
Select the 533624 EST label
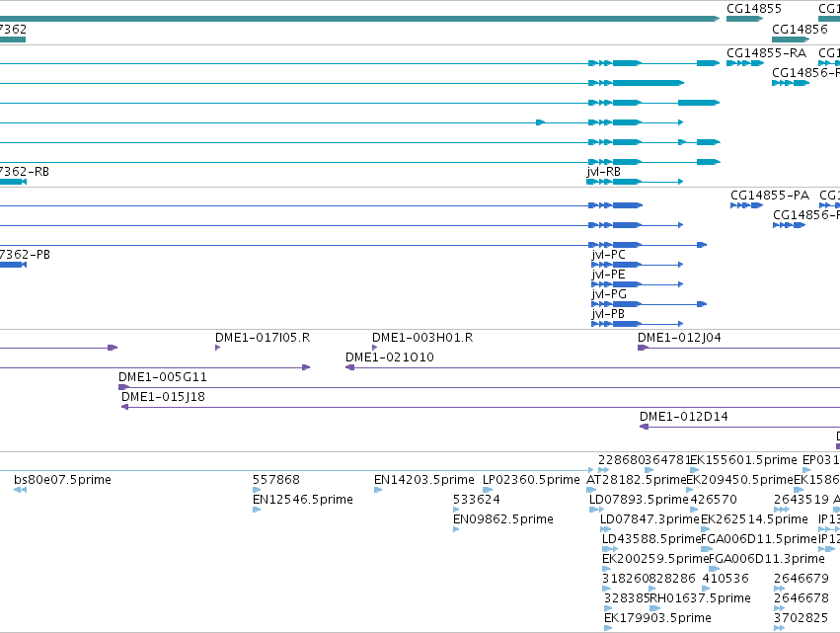pyautogui.click(x=476, y=500)
